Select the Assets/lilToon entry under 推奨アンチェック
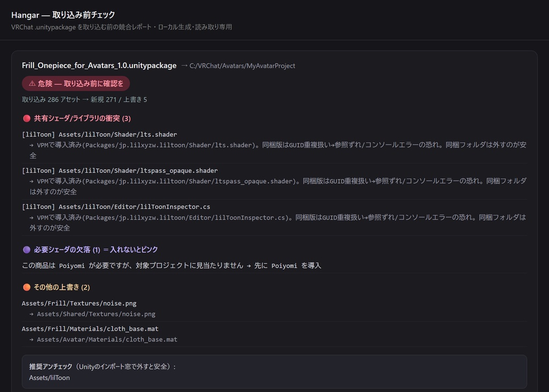 [49, 378]
